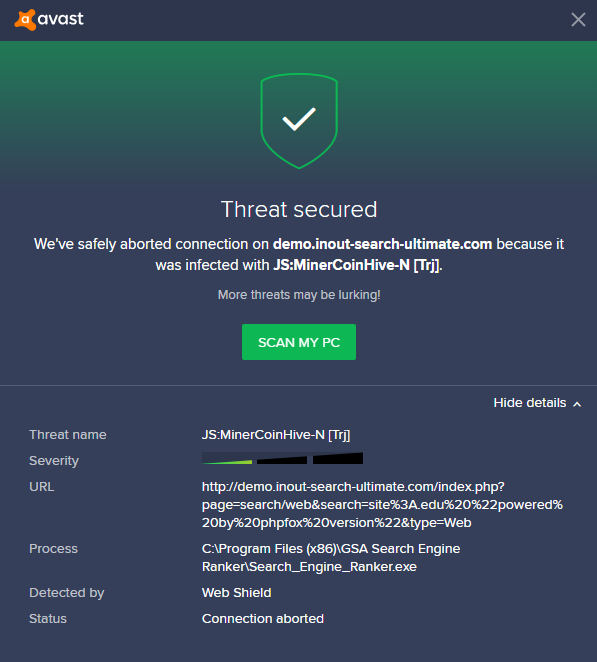This screenshot has height=662, width=597.
Task: Click the Threat secured heading
Action: [x=299, y=209]
